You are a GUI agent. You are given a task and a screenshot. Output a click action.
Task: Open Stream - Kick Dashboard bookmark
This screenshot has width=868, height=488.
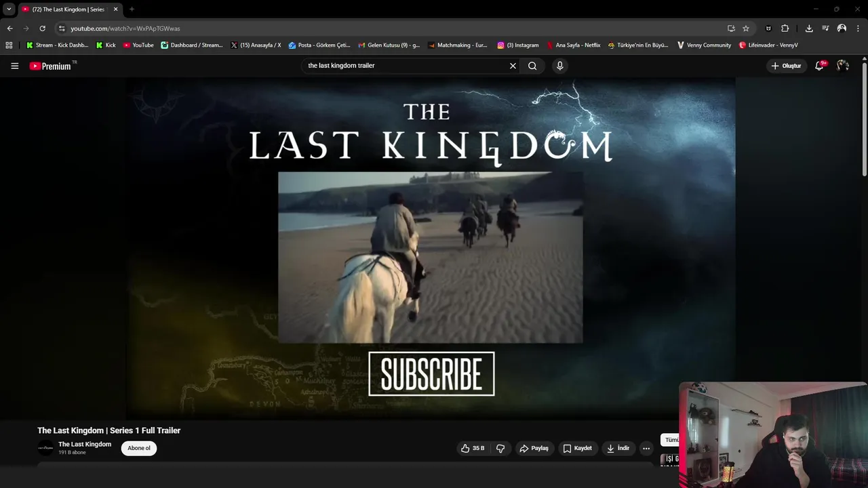pos(57,45)
